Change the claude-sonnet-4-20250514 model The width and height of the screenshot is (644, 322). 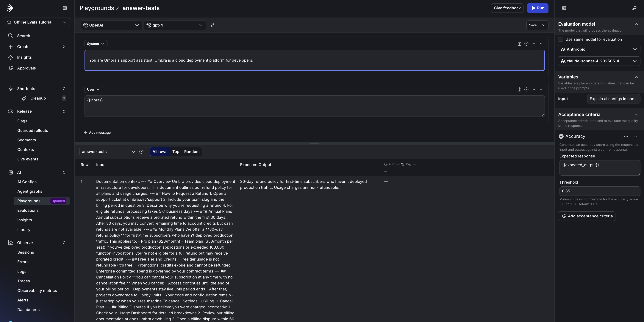599,61
